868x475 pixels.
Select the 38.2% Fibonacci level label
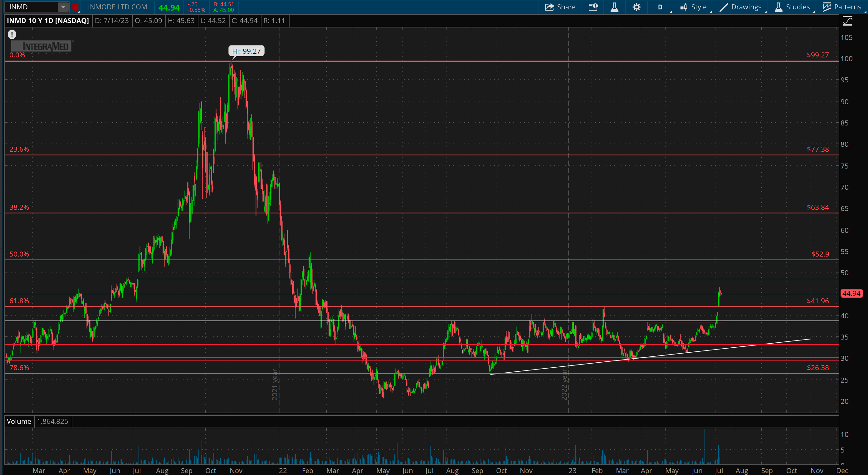(x=19, y=207)
